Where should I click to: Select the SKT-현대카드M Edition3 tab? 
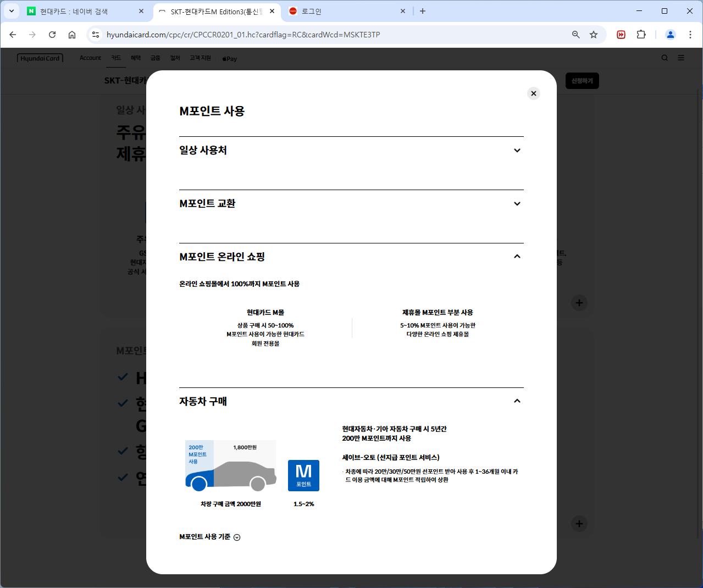coord(217,11)
